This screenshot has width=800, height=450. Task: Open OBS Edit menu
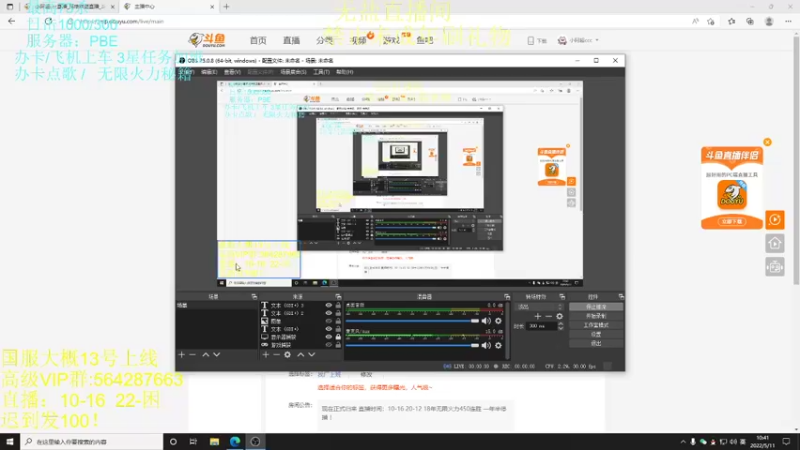pos(209,72)
